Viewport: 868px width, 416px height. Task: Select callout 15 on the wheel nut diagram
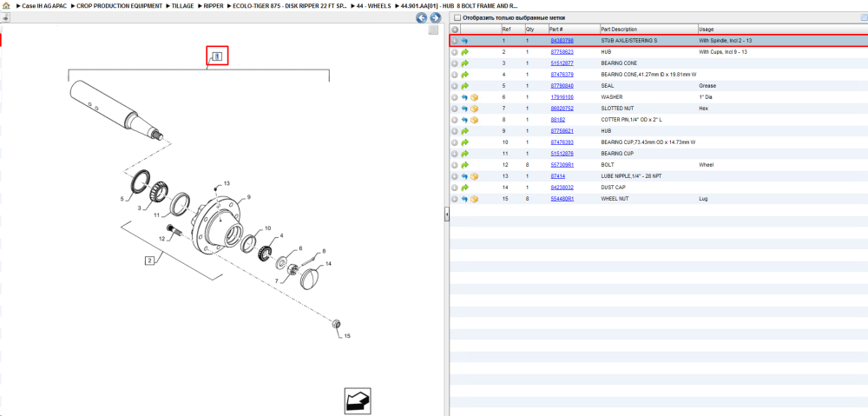pyautogui.click(x=347, y=336)
